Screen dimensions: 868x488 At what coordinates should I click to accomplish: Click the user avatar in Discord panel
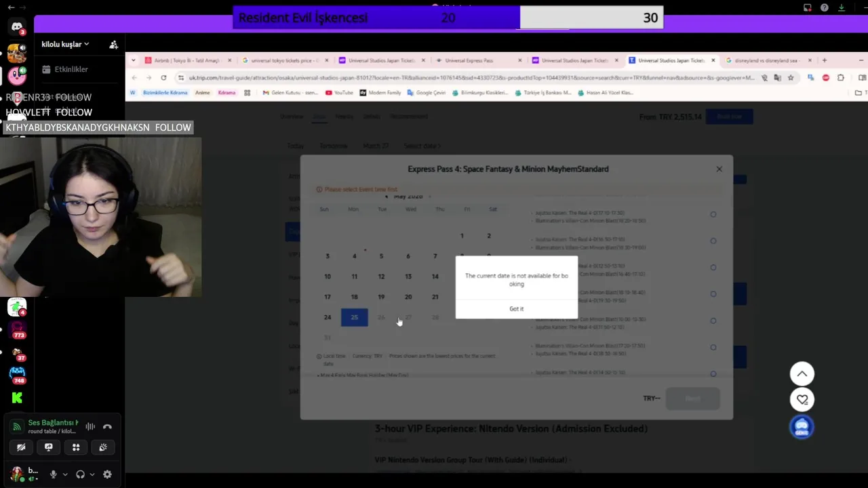(x=16, y=474)
